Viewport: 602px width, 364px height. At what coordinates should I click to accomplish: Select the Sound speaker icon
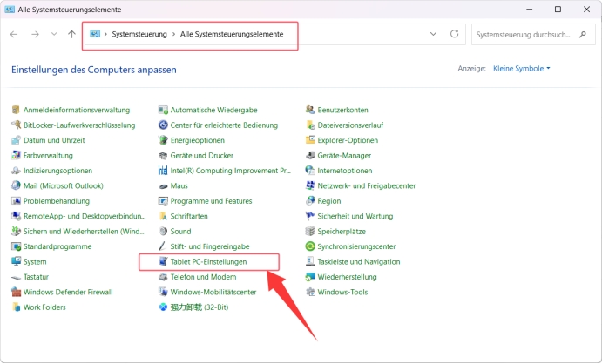coord(163,232)
